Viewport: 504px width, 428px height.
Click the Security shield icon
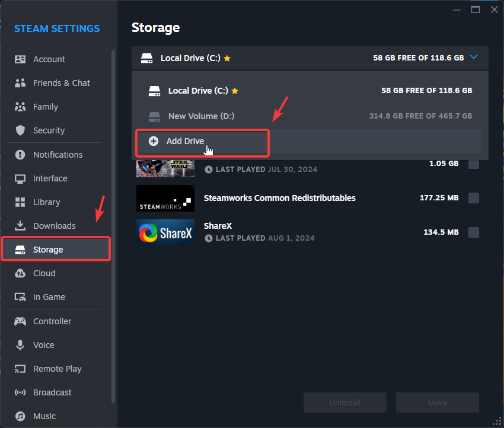point(20,130)
